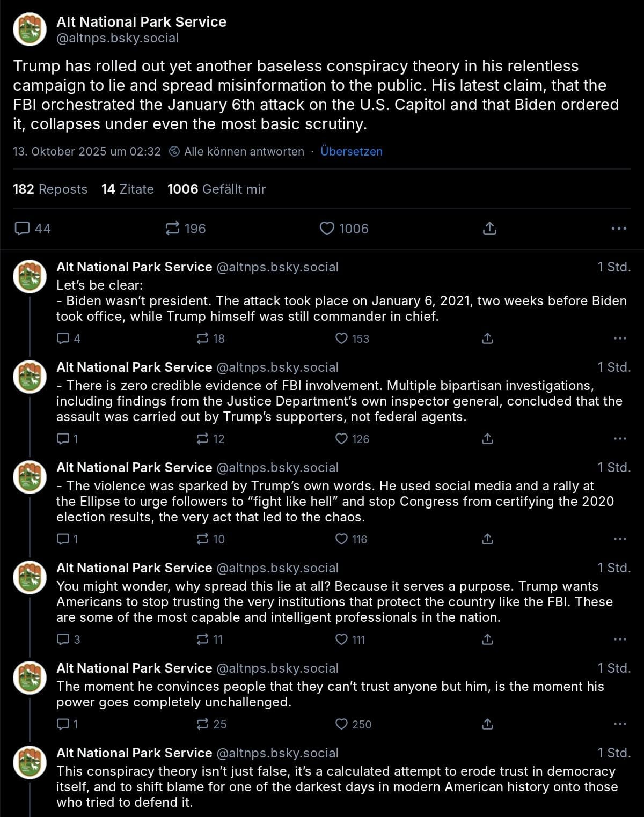Image resolution: width=644 pixels, height=817 pixels.
Task: View the 182 Reposts list
Action: (50, 189)
